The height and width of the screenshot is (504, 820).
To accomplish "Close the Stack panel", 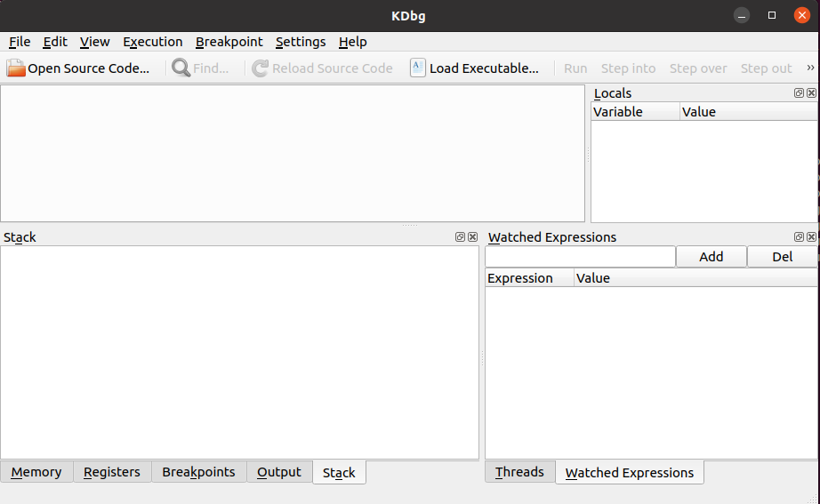I will [x=473, y=236].
